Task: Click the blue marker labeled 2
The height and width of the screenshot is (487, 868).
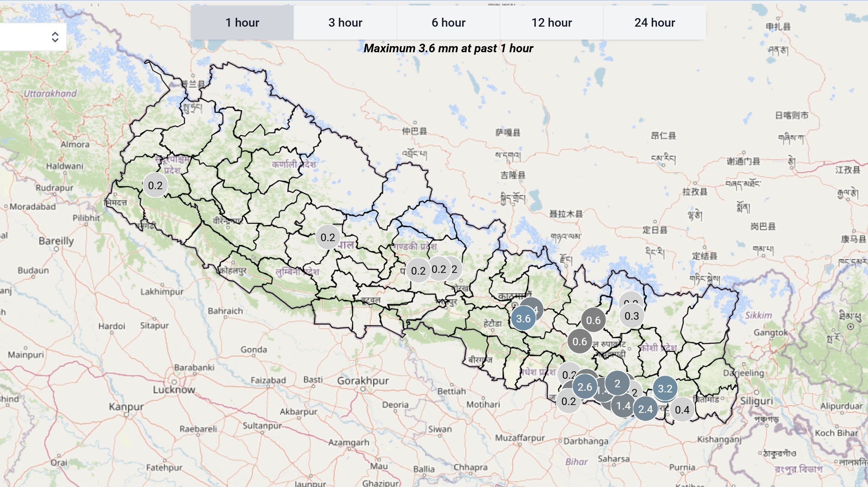Action: 617,383
